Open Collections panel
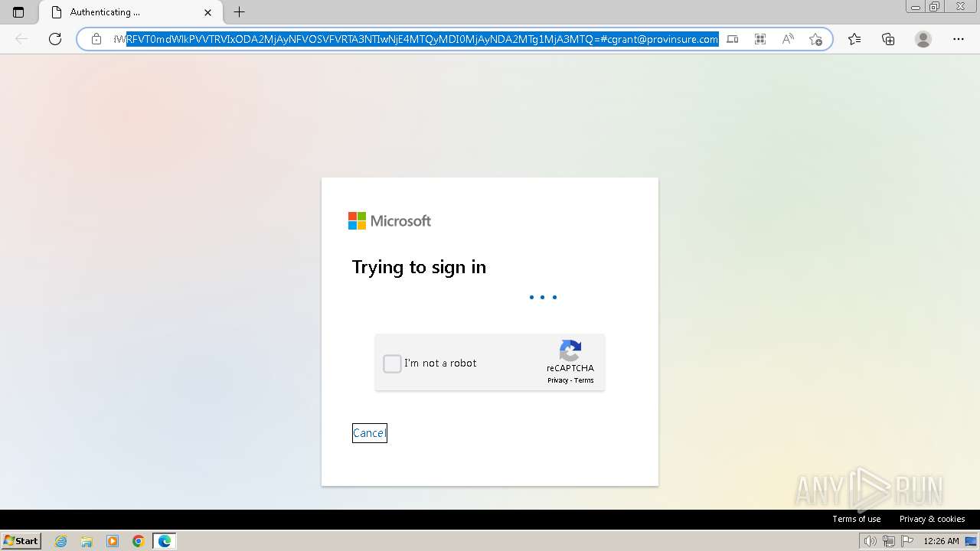 pyautogui.click(x=888, y=39)
